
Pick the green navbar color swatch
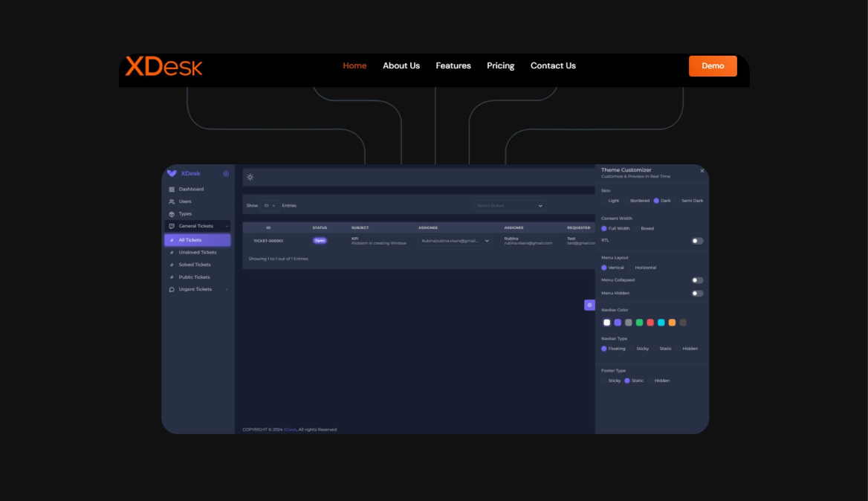pos(639,323)
